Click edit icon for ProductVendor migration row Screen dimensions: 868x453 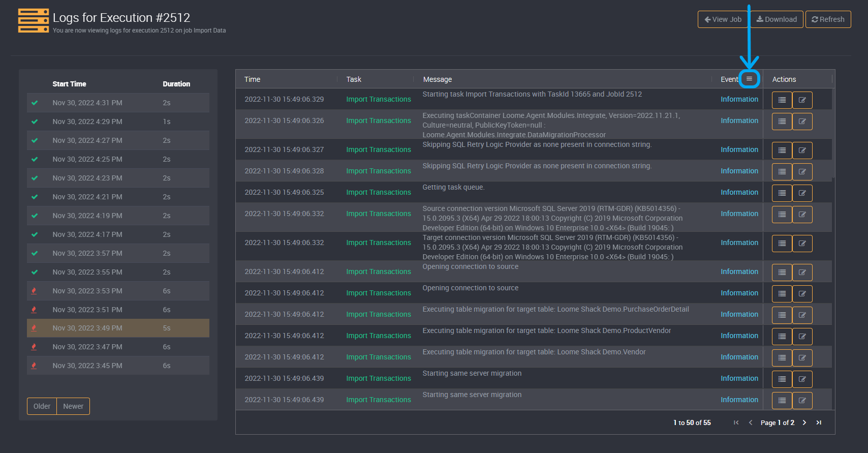pos(802,337)
